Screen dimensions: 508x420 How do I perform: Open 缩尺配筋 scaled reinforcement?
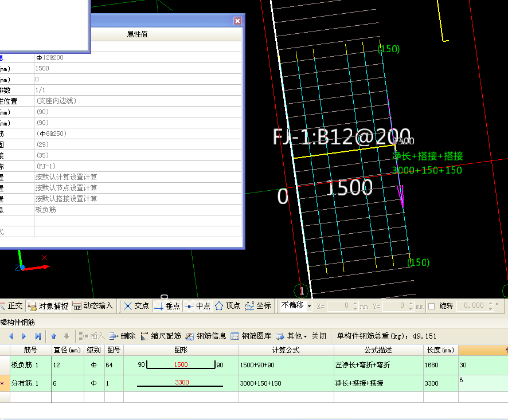pos(161,336)
